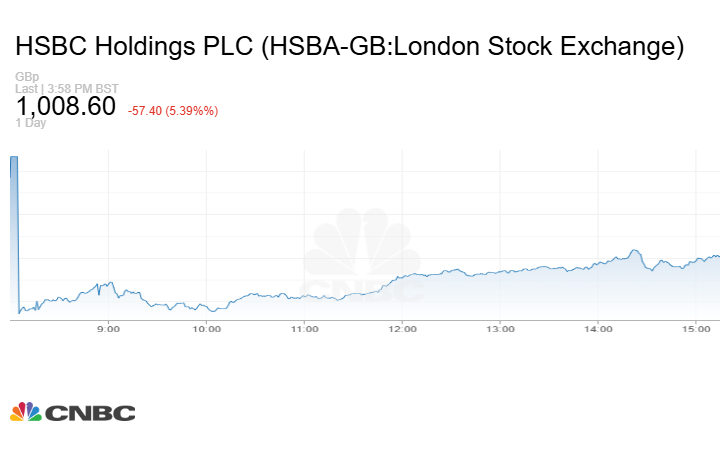Click the 12:00 time axis label
720x450 pixels.
[402, 328]
